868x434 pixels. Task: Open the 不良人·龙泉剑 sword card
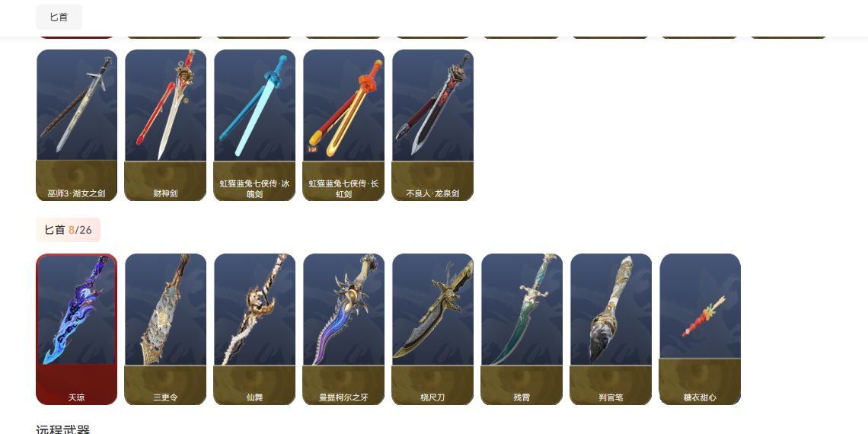(x=433, y=125)
